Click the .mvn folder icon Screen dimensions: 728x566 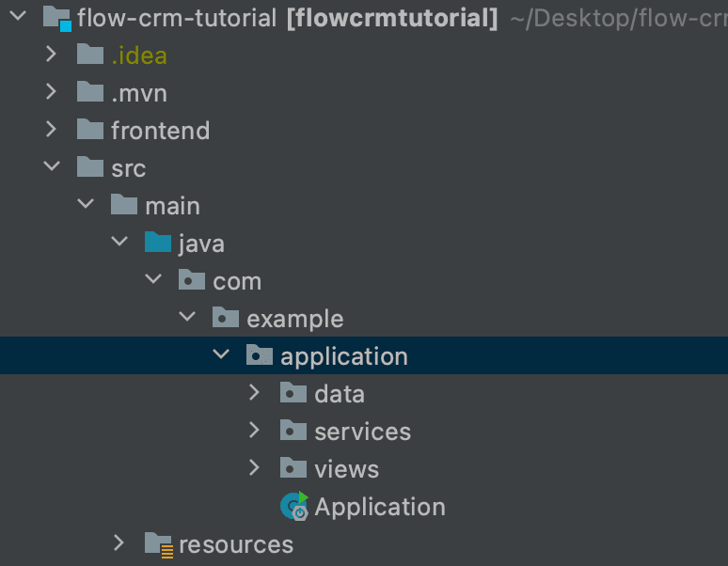point(90,91)
